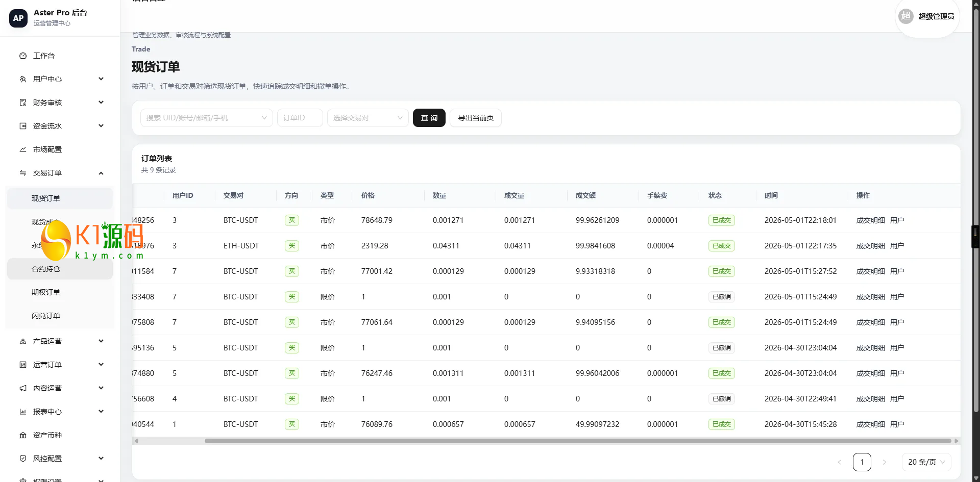
Task: Open 用户 link for 76089.76 order
Action: tap(897, 424)
